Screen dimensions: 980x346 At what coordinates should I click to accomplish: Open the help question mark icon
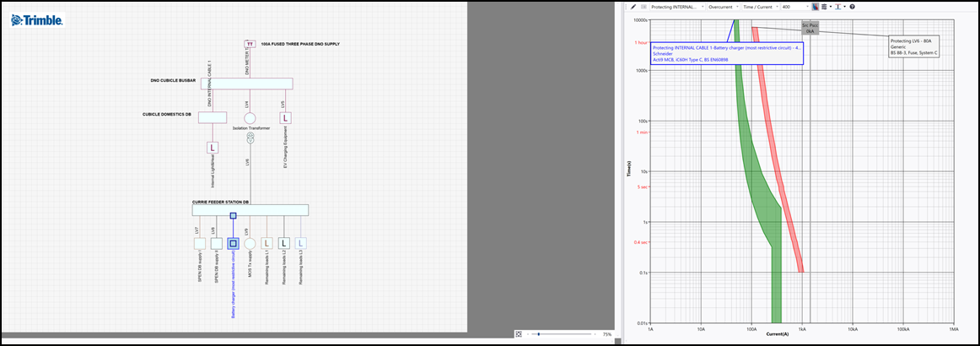(853, 6)
